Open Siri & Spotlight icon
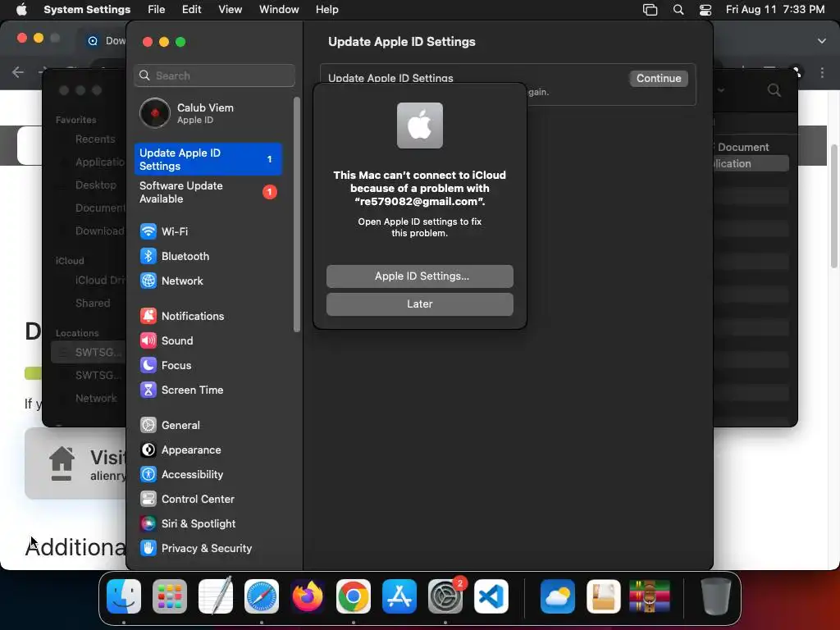Screen dimensions: 840x630 (148, 524)
